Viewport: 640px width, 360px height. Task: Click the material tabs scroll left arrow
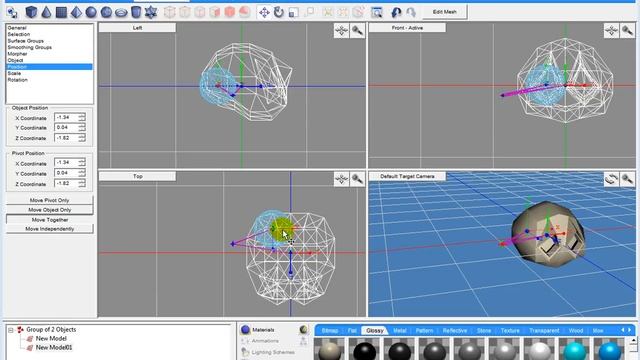[623, 330]
